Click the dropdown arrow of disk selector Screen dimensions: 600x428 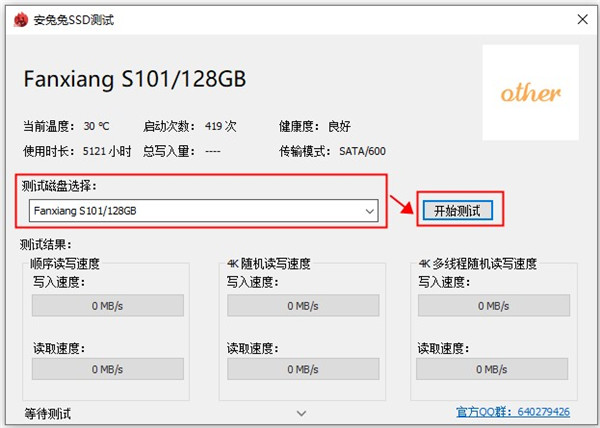pyautogui.click(x=369, y=211)
